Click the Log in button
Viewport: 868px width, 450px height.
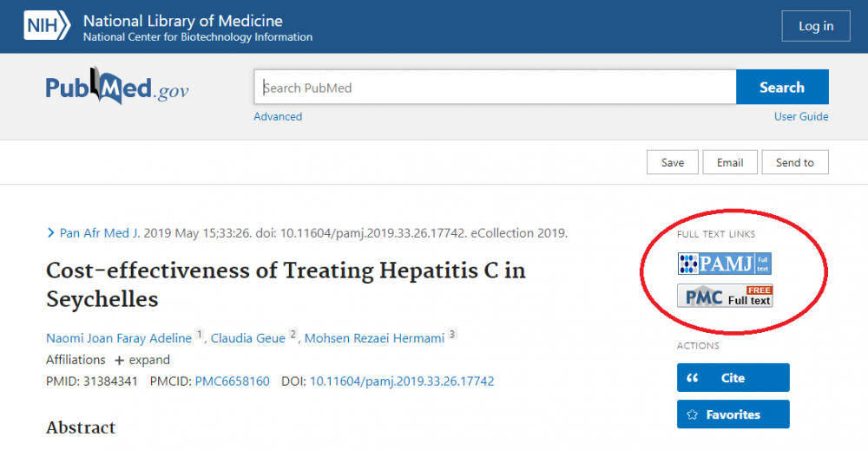tap(815, 27)
